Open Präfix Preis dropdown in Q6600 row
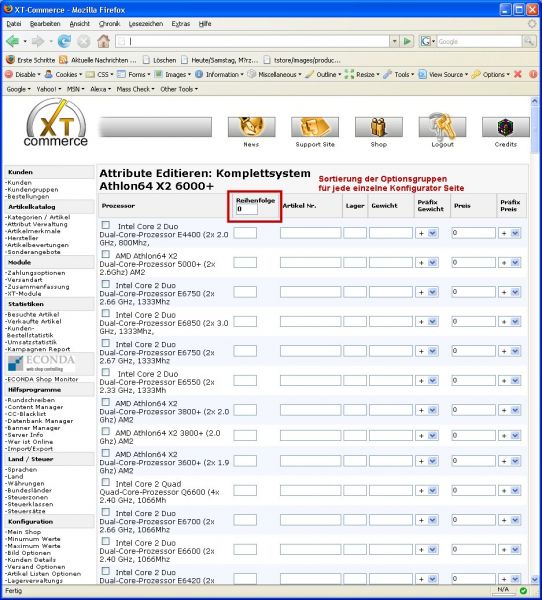The height and width of the screenshot is (600, 542). (x=509, y=491)
